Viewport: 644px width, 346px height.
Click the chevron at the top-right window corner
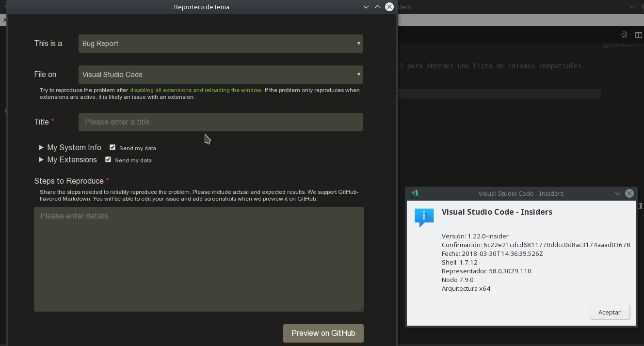[x=632, y=7]
